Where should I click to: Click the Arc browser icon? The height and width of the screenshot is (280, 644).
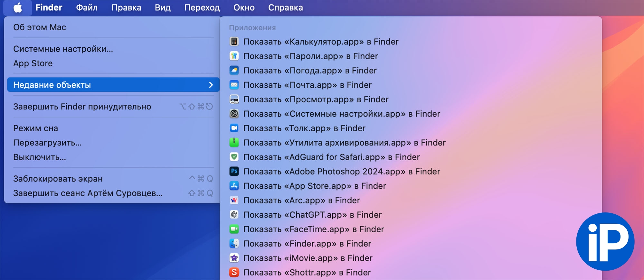coord(234,200)
